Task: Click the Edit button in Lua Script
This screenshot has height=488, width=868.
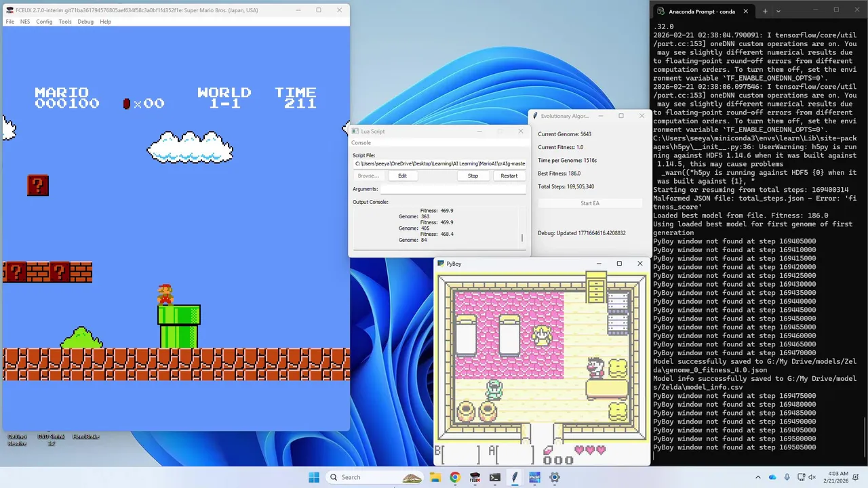Action: point(402,176)
